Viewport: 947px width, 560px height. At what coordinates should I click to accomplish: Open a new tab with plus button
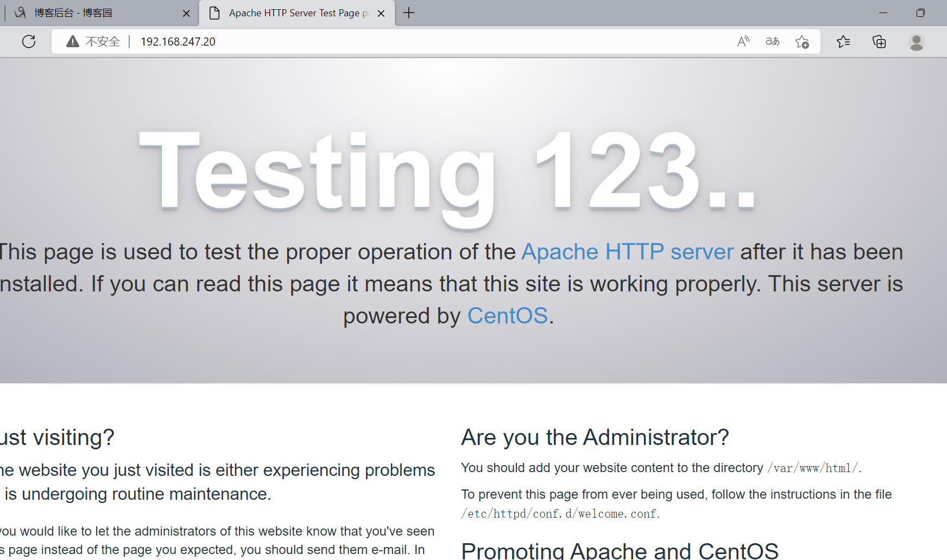(409, 12)
